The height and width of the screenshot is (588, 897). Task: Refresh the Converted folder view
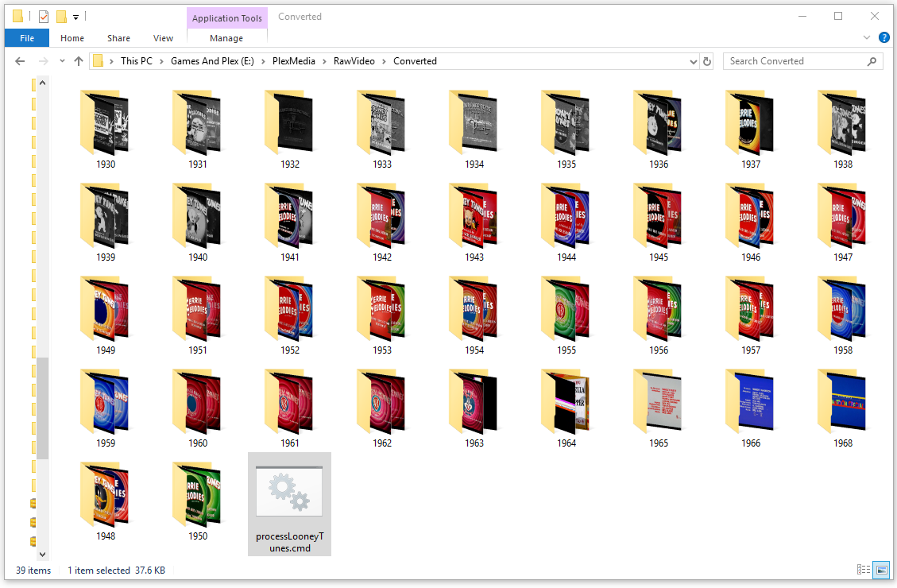point(707,61)
